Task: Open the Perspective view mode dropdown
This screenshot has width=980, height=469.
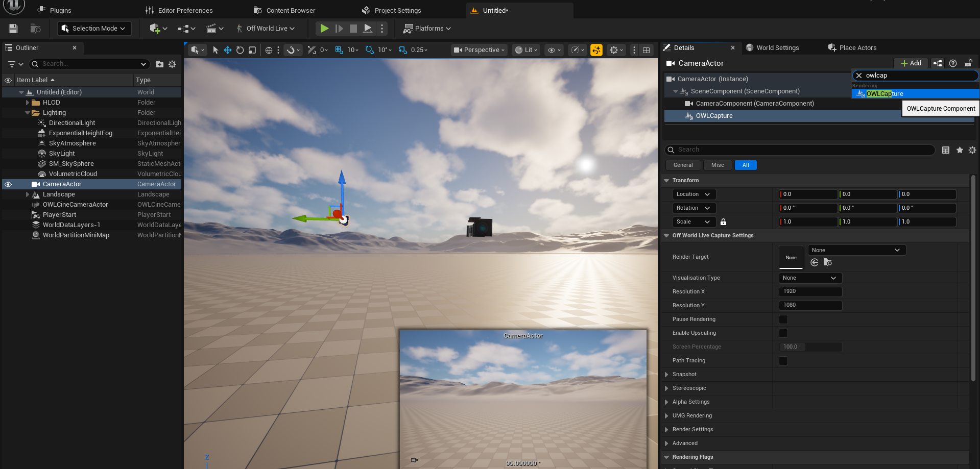Action: (x=479, y=50)
